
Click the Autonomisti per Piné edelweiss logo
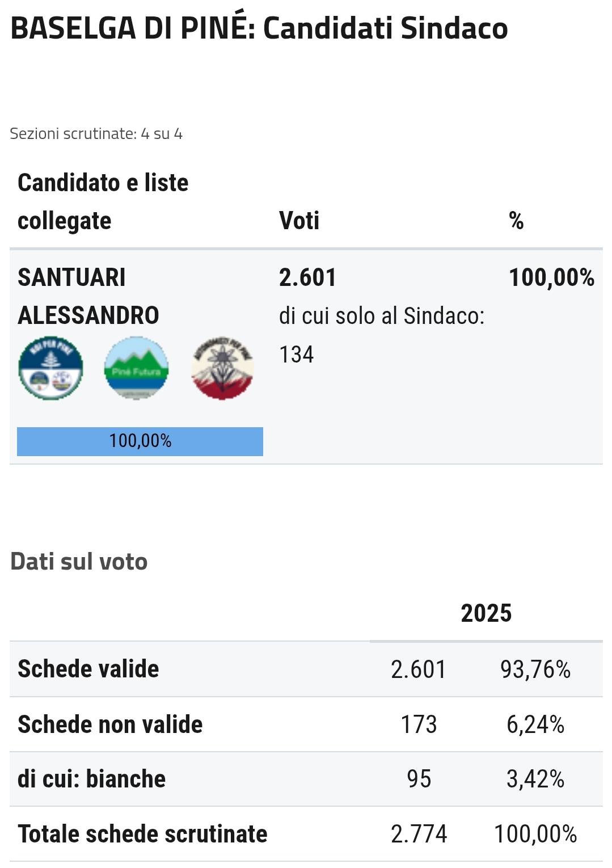point(222,368)
